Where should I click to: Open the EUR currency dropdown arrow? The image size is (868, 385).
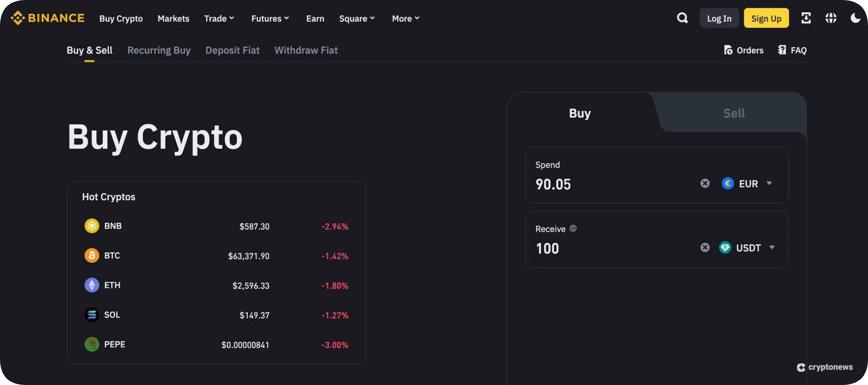tap(769, 183)
